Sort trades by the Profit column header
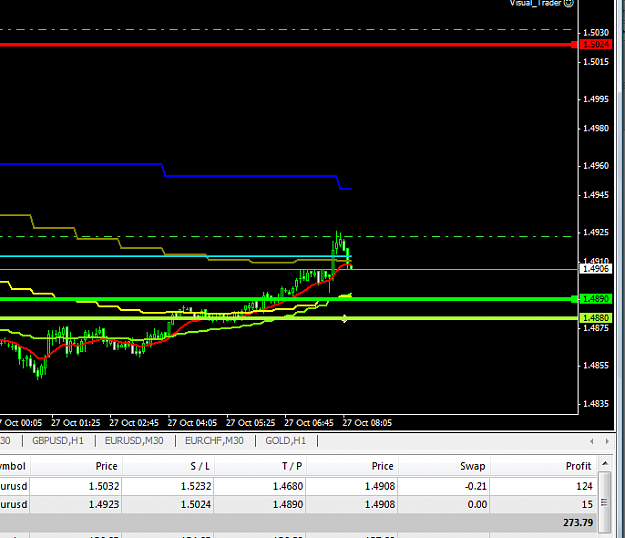Image resolution: width=625 pixels, height=538 pixels. 544,466
